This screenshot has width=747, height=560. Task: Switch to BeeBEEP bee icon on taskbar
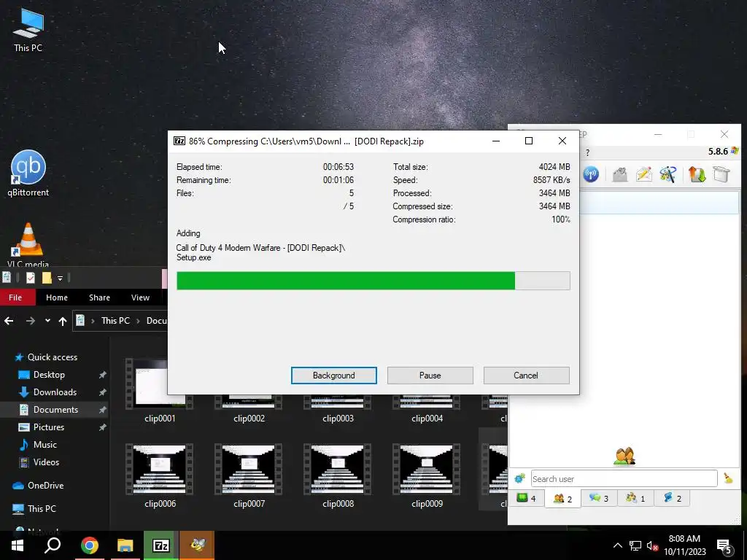pos(197,545)
